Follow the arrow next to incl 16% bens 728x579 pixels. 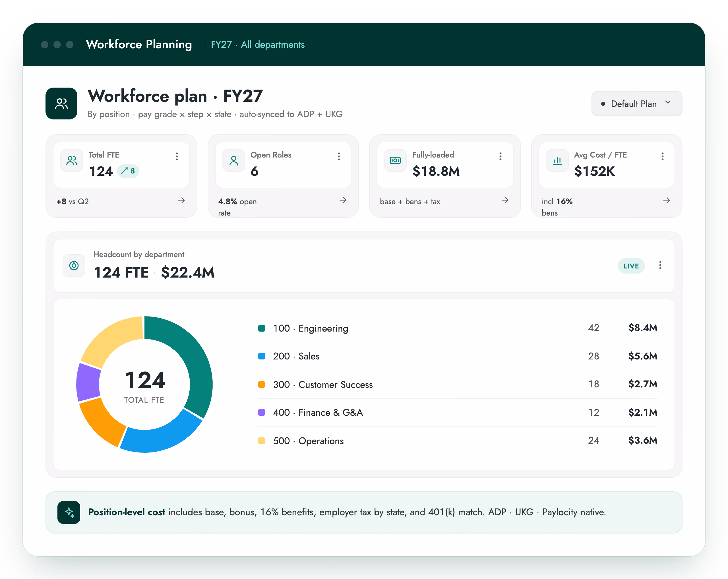666,200
